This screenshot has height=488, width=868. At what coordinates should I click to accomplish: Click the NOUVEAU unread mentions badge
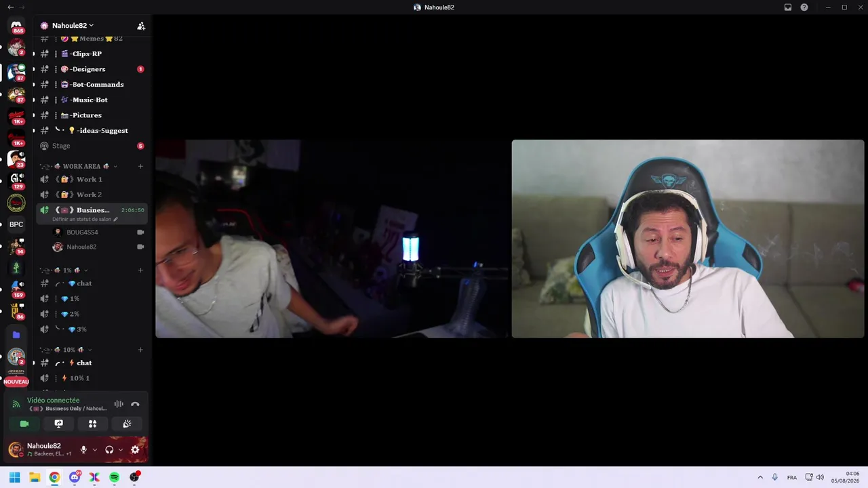(x=16, y=382)
